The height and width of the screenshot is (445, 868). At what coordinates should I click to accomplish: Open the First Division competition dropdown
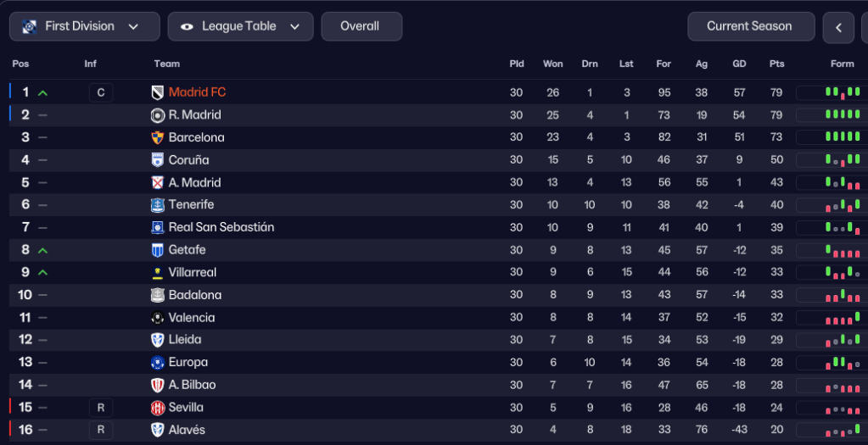tap(84, 26)
